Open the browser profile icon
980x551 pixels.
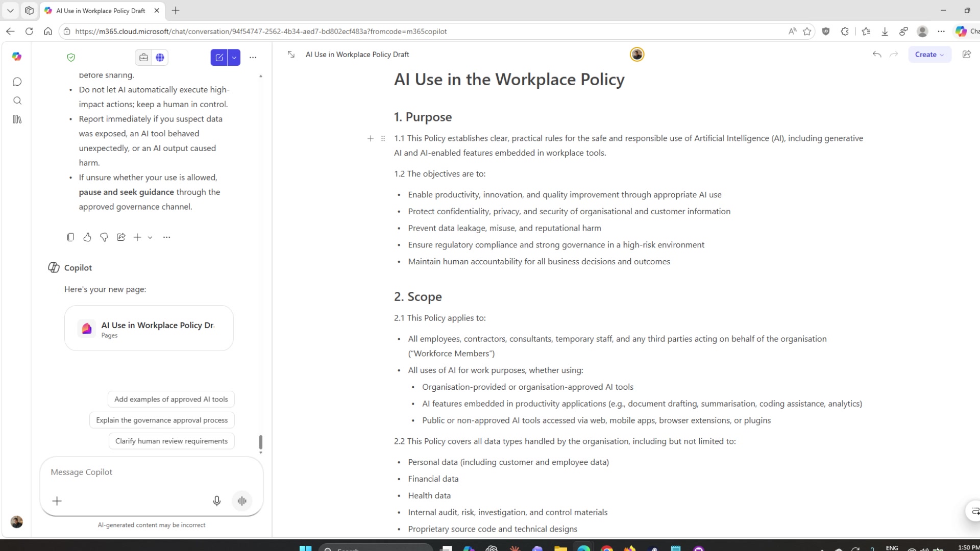tap(922, 32)
